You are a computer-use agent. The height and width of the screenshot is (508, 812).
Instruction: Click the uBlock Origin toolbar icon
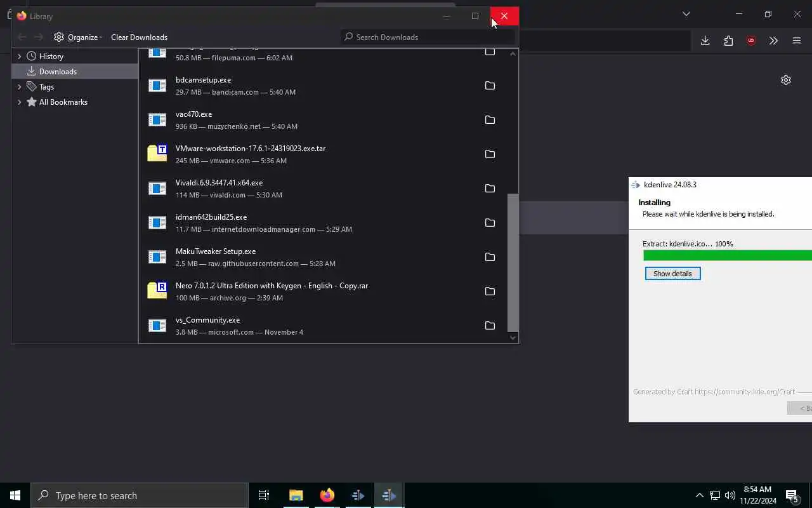click(751, 41)
